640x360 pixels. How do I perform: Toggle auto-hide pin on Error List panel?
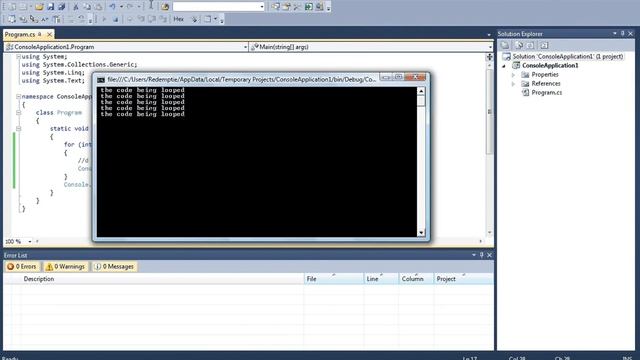click(482, 255)
